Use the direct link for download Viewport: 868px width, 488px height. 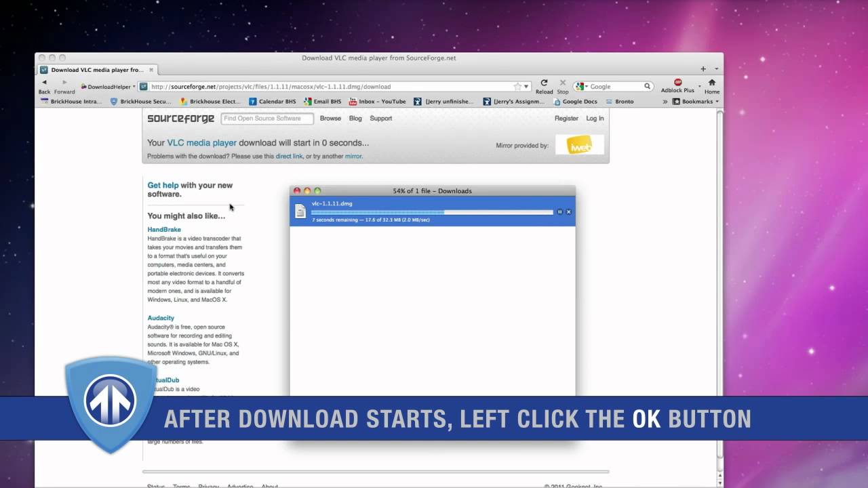[x=289, y=156]
